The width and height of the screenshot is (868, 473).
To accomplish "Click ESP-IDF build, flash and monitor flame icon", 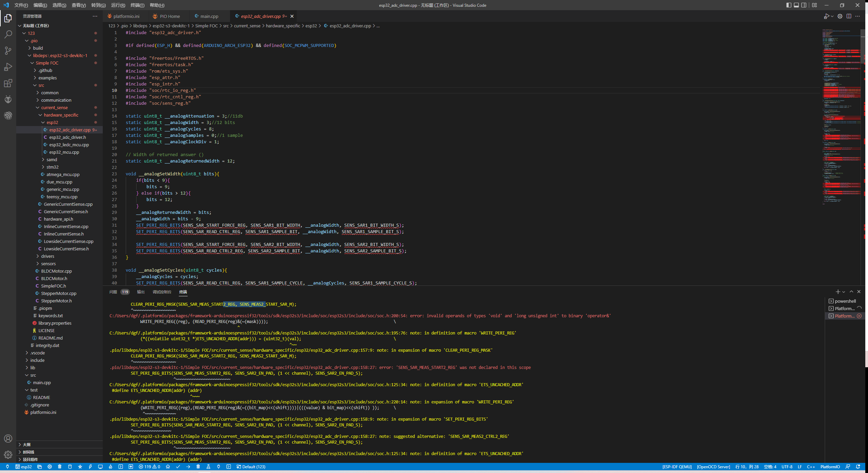I will click(x=111, y=467).
